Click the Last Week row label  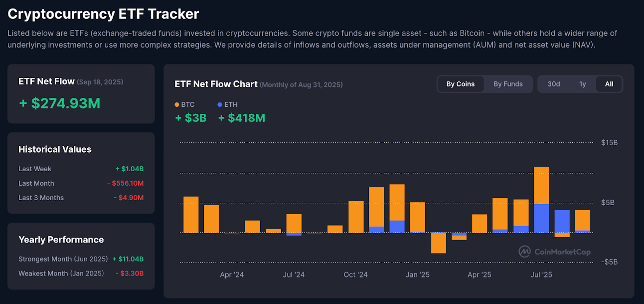point(35,169)
